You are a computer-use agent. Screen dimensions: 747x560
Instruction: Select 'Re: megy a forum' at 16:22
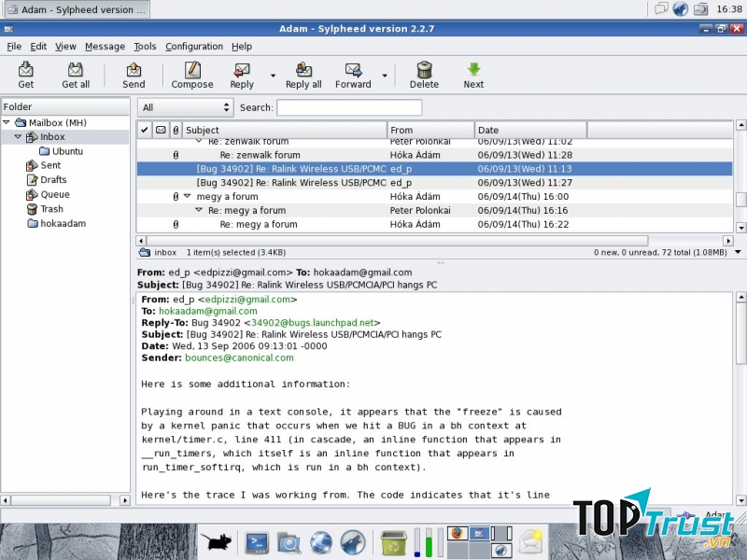(434, 224)
